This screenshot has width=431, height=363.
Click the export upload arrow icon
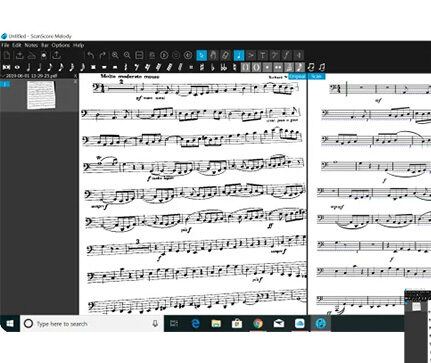click(56, 55)
